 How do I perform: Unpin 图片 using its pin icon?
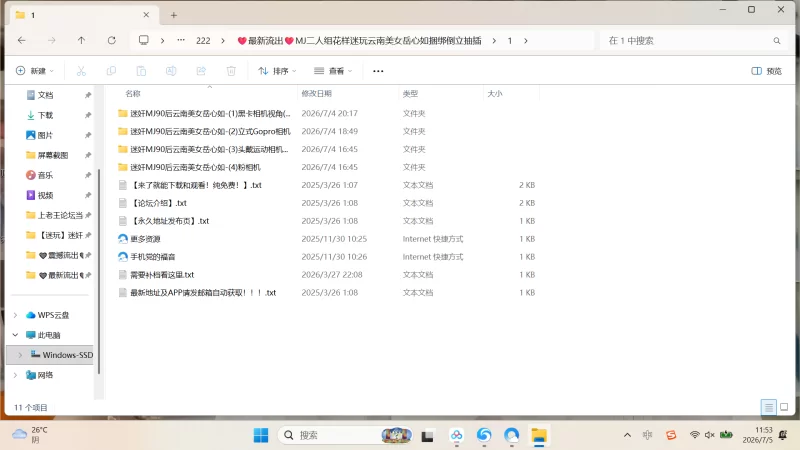[88, 135]
